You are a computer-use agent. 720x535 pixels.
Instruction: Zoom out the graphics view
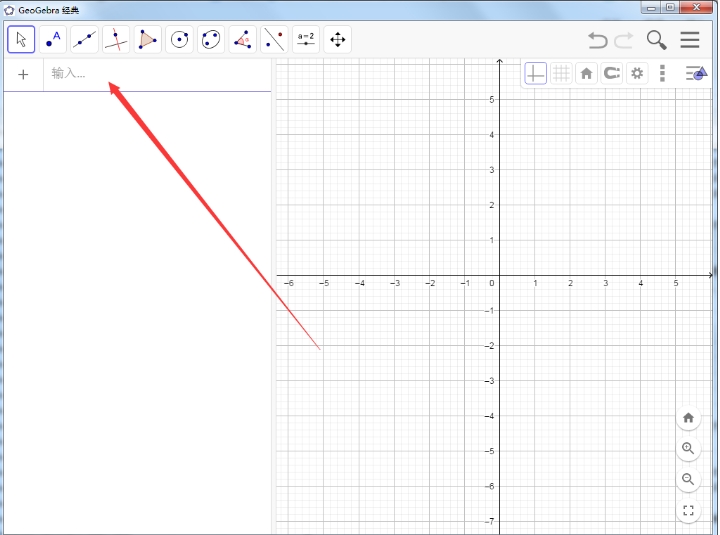coord(688,479)
